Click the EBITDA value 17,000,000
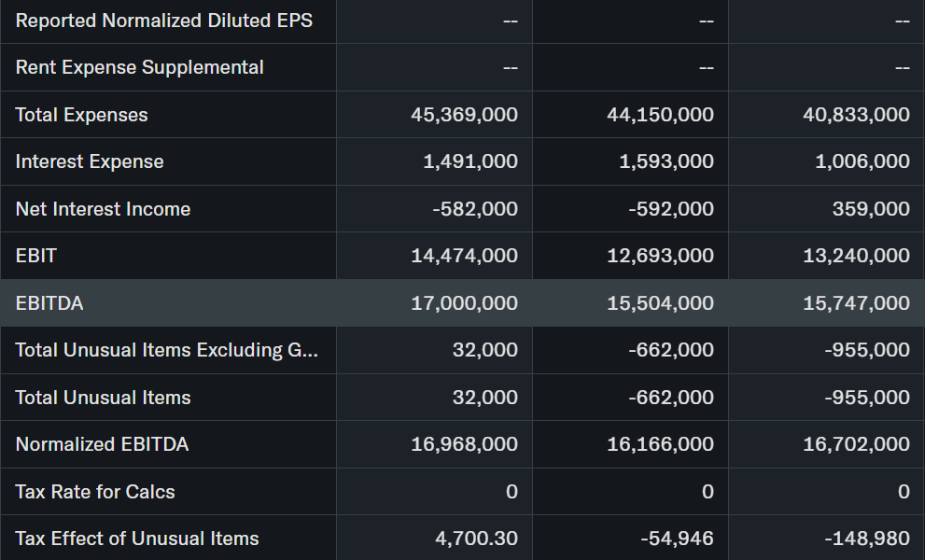 click(465, 303)
